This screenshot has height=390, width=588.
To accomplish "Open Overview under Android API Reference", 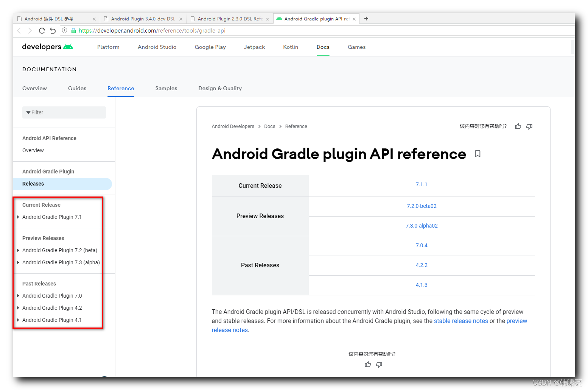I will tap(33, 150).
